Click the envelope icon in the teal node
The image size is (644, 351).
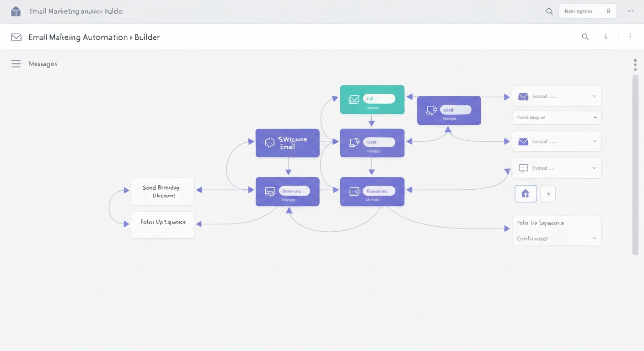pyautogui.click(x=354, y=99)
